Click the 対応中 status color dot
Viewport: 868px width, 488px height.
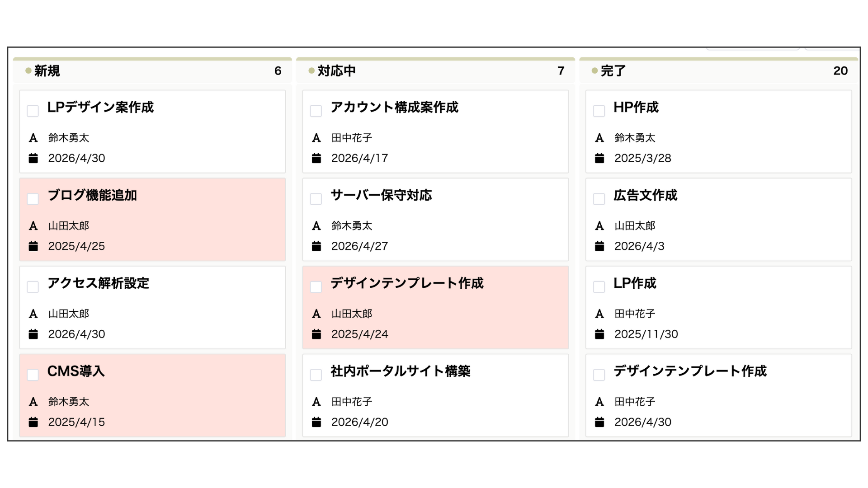pos(311,70)
